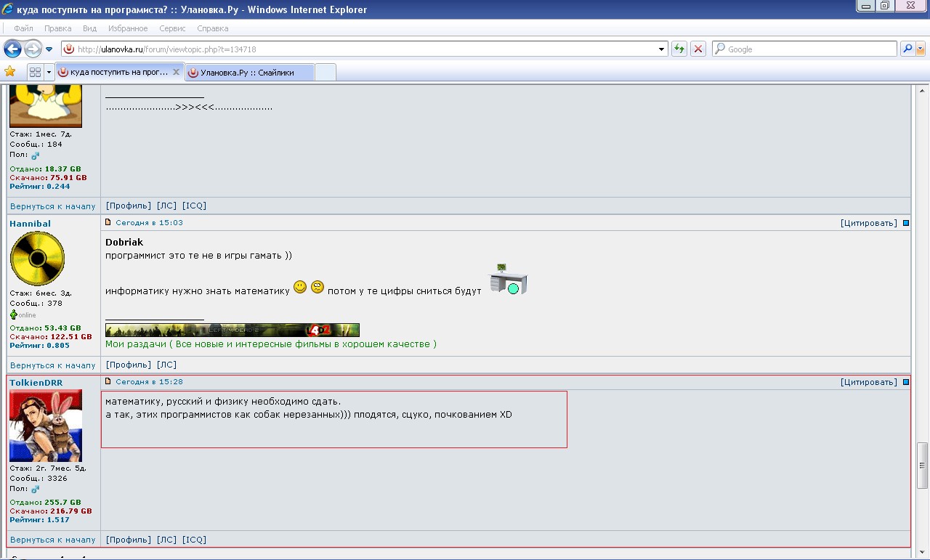Open the Сервис menu

(x=172, y=28)
